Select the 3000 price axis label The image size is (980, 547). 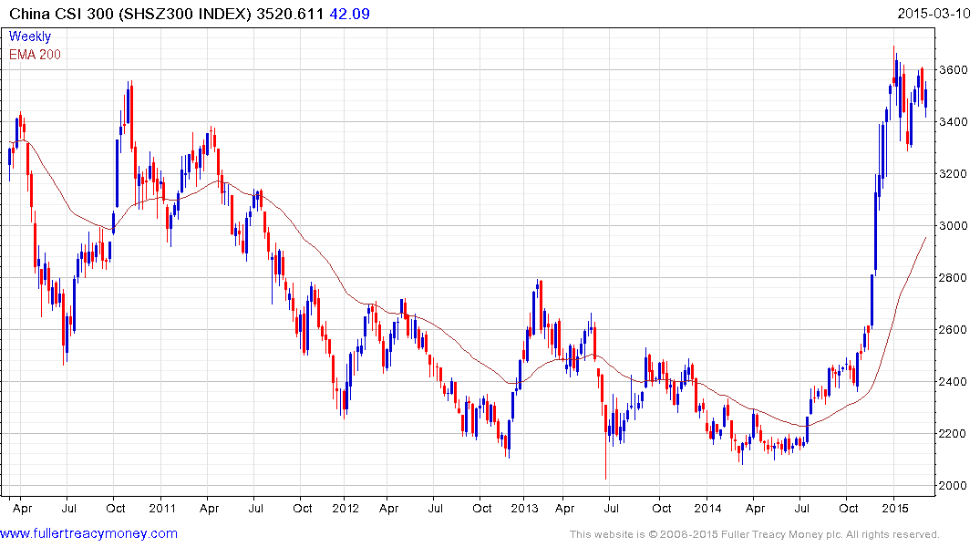click(954, 226)
